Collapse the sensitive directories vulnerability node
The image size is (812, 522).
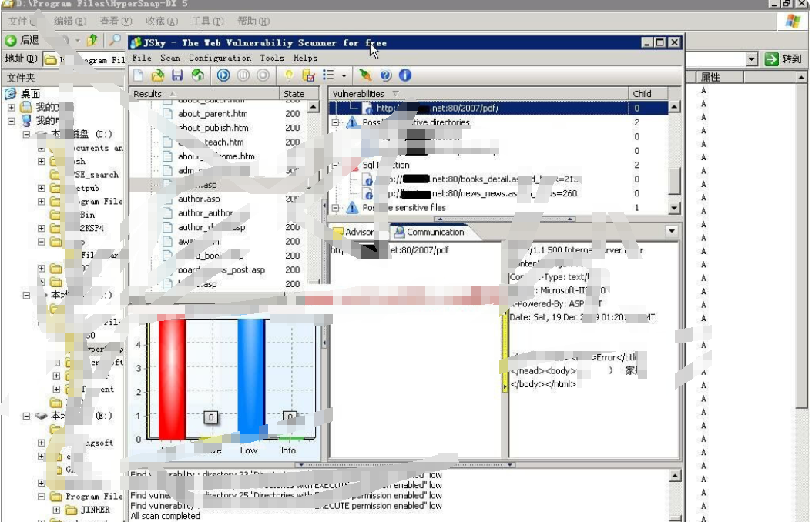coord(335,122)
